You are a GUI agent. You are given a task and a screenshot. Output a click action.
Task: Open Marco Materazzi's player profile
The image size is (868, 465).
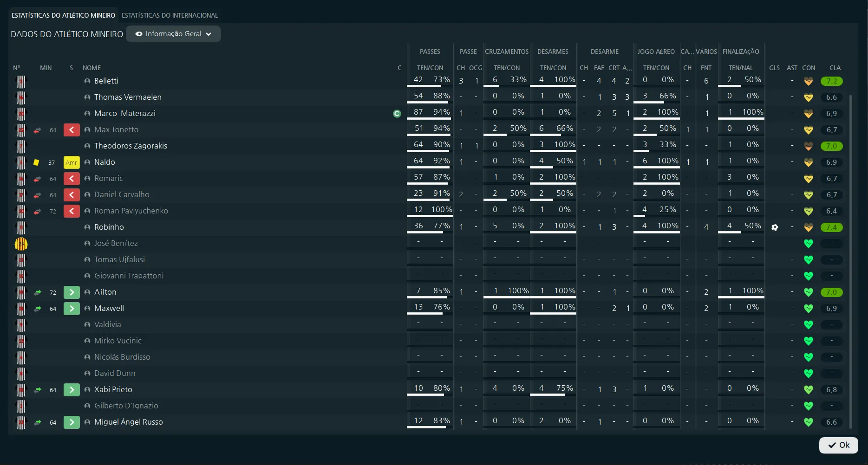point(124,113)
